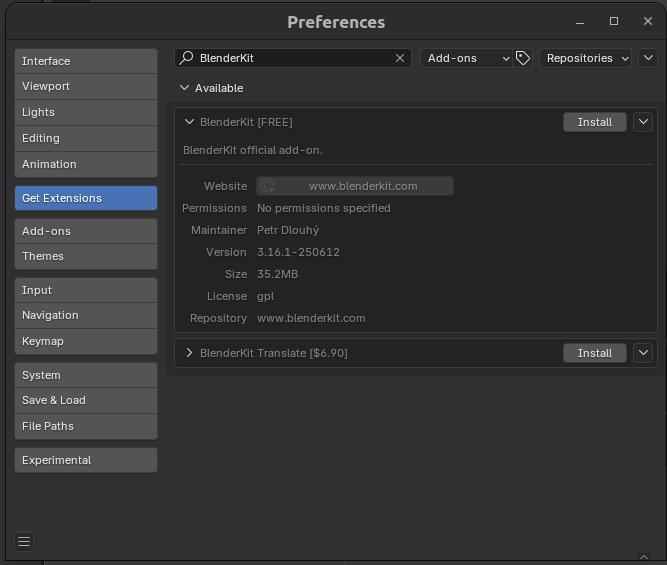Collapse the BlenderKit [FREE] details
The width and height of the screenshot is (667, 565).
tap(189, 122)
